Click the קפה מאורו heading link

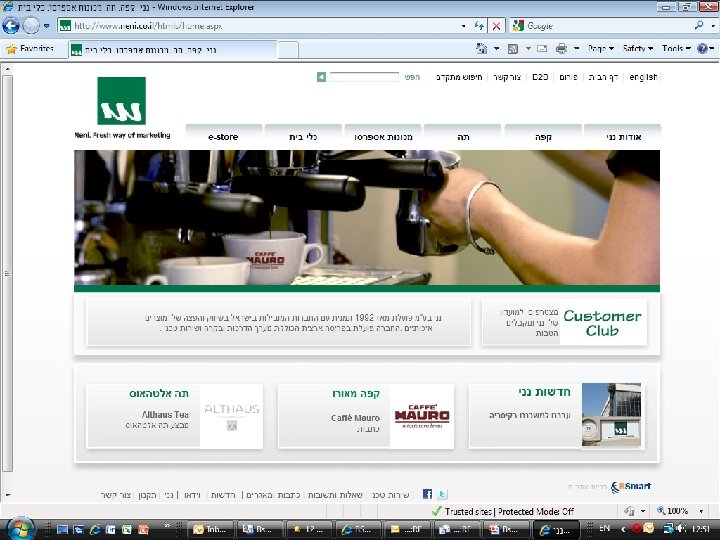pos(356,394)
